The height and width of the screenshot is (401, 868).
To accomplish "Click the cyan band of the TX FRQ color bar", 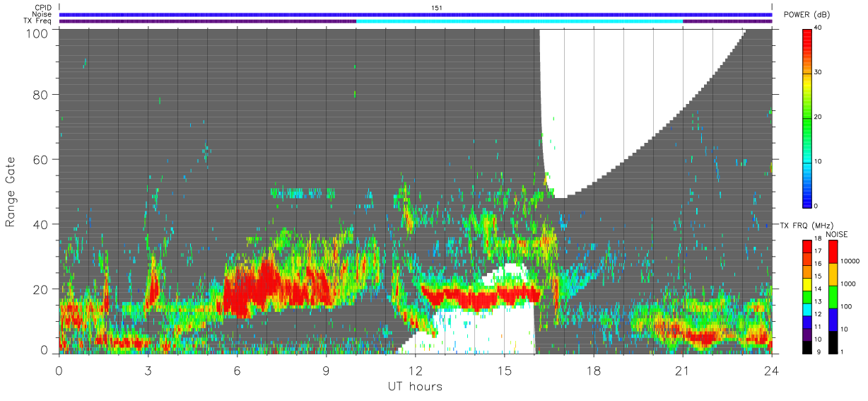I will click(807, 310).
